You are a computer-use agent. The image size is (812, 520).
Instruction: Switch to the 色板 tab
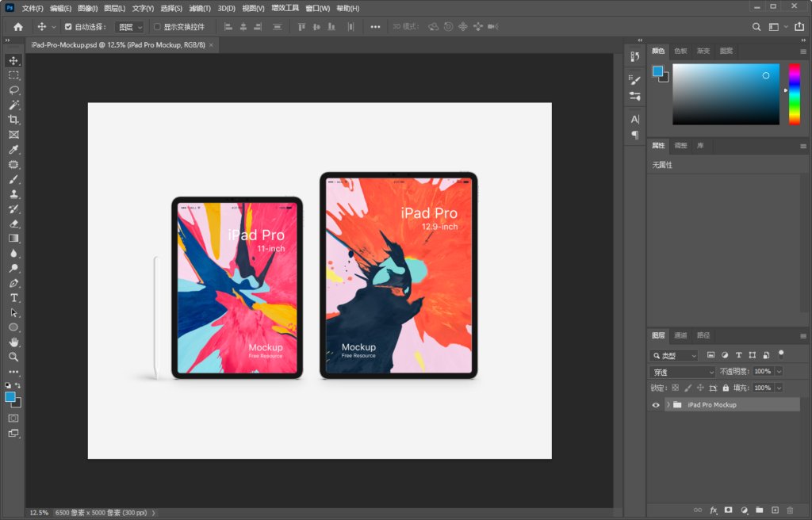pos(680,52)
